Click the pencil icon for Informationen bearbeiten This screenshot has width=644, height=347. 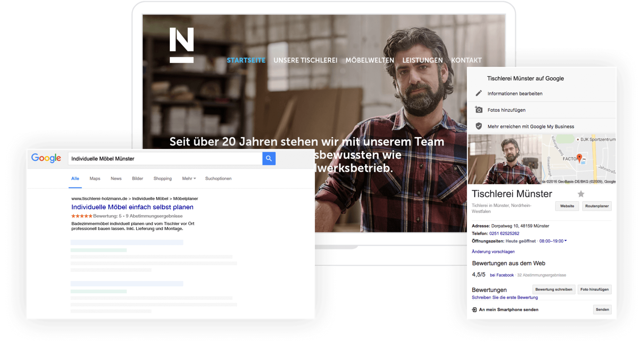click(x=479, y=93)
